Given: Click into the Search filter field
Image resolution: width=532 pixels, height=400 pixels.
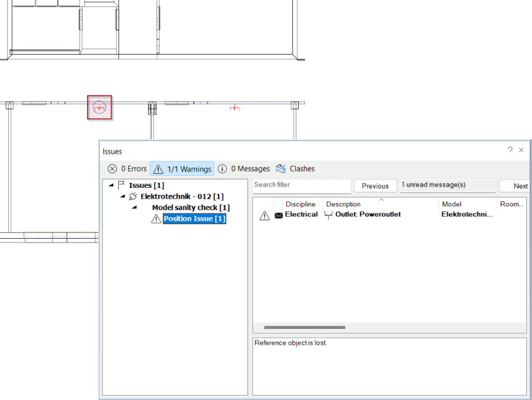Looking at the screenshot, I should (301, 185).
